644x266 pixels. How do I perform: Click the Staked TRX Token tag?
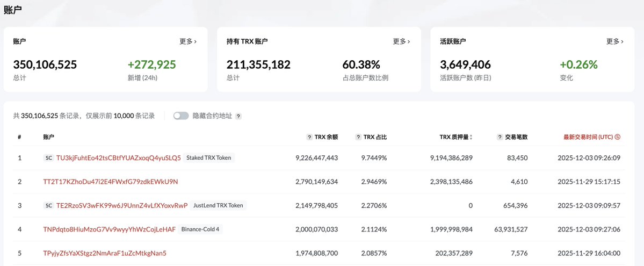click(209, 158)
